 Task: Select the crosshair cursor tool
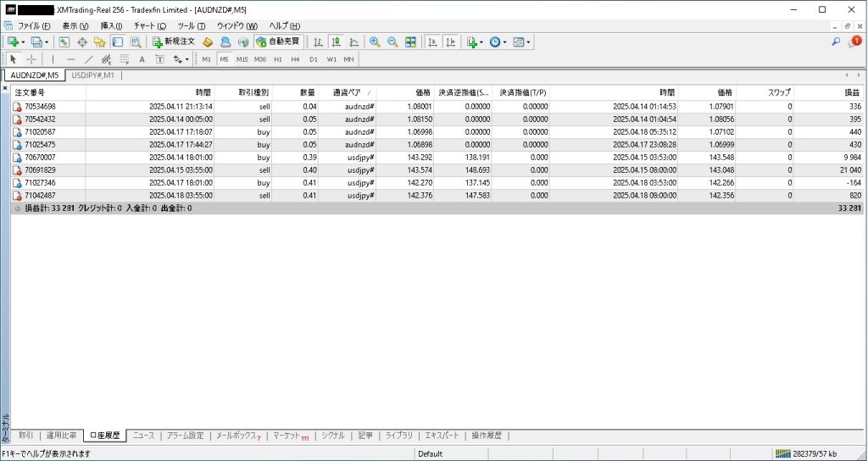click(x=31, y=59)
